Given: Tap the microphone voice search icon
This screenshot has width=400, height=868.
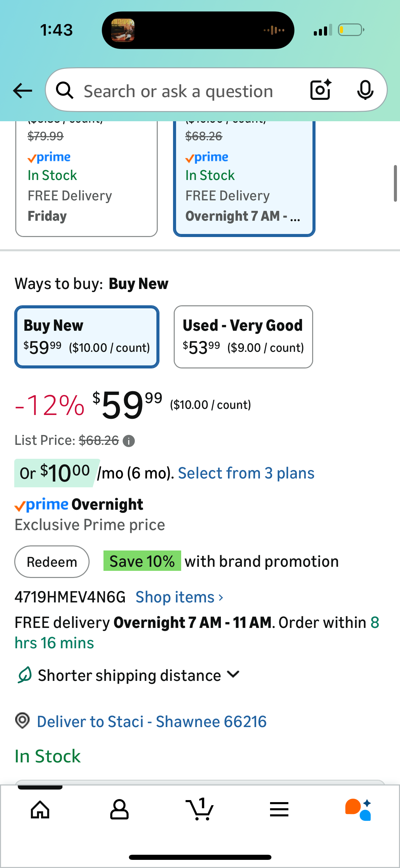Looking at the screenshot, I should (365, 90).
